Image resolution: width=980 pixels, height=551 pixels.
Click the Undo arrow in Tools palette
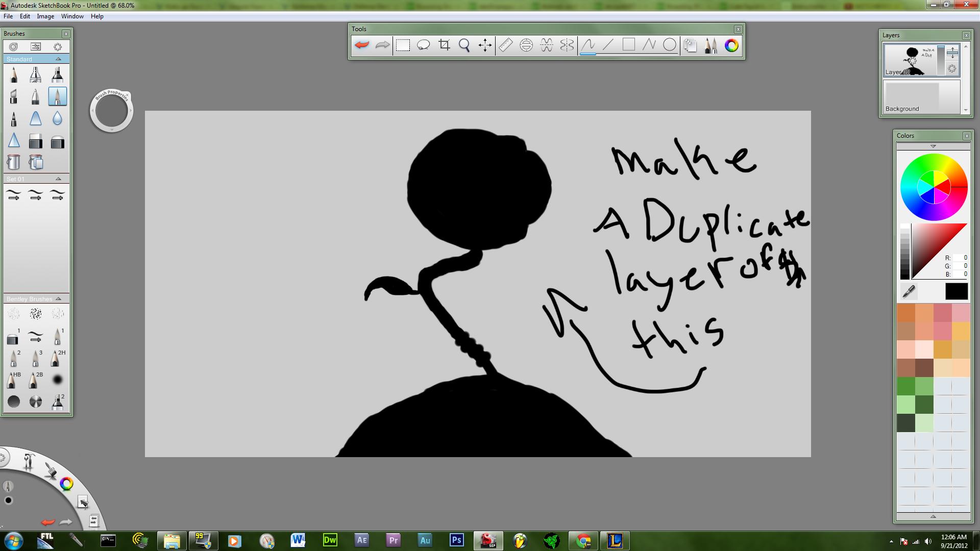[361, 45]
